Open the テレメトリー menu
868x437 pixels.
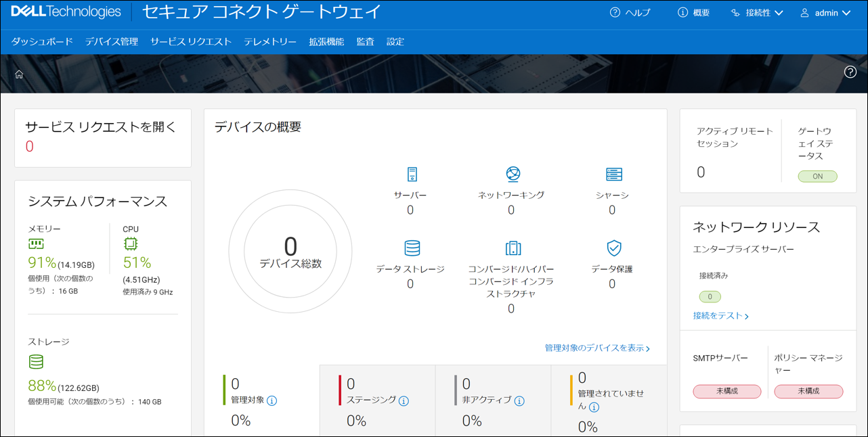[x=270, y=42]
